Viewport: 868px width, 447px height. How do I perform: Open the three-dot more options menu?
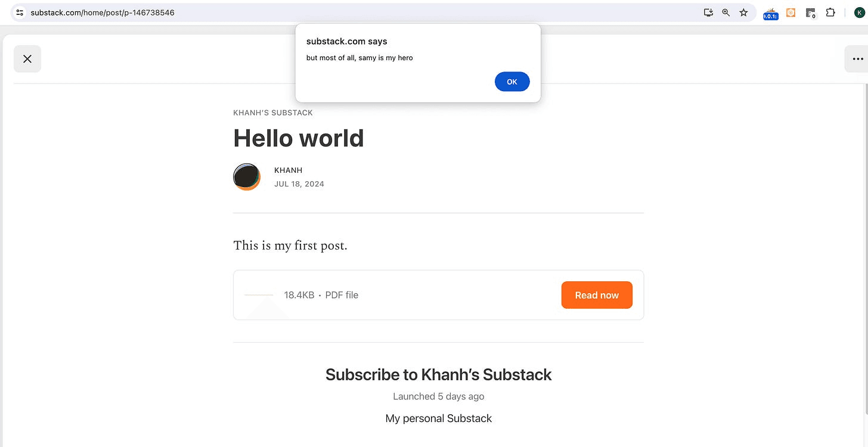[857, 58]
